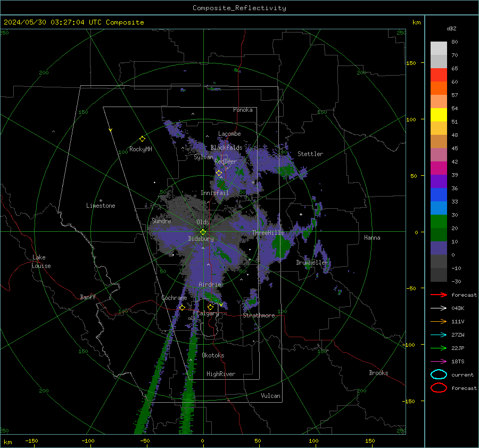Click the blue 36 dBZ color swatch
The height and width of the screenshot is (448, 479).
point(439,194)
